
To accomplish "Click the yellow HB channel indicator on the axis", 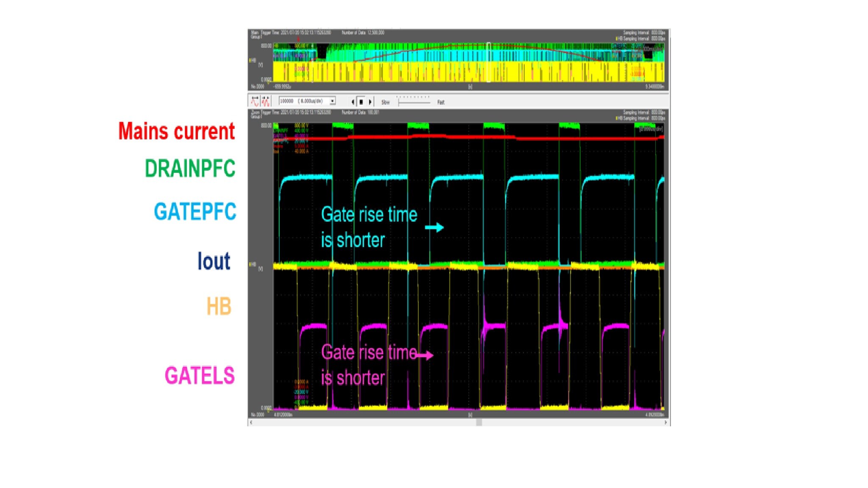I will 251,61.
